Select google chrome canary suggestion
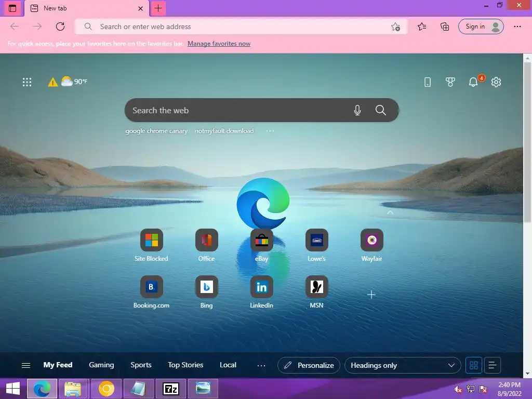Image resolution: width=532 pixels, height=399 pixels. coord(156,131)
